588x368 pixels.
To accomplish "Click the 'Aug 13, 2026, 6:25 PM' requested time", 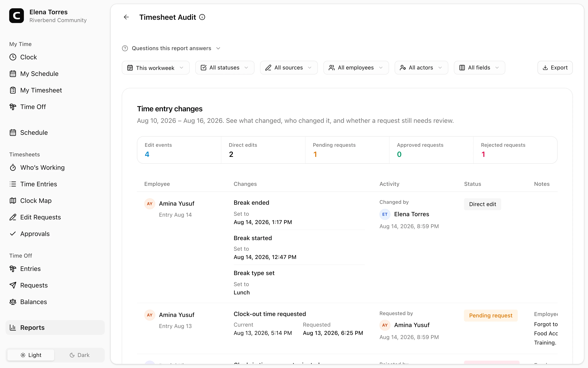I will coord(333,333).
